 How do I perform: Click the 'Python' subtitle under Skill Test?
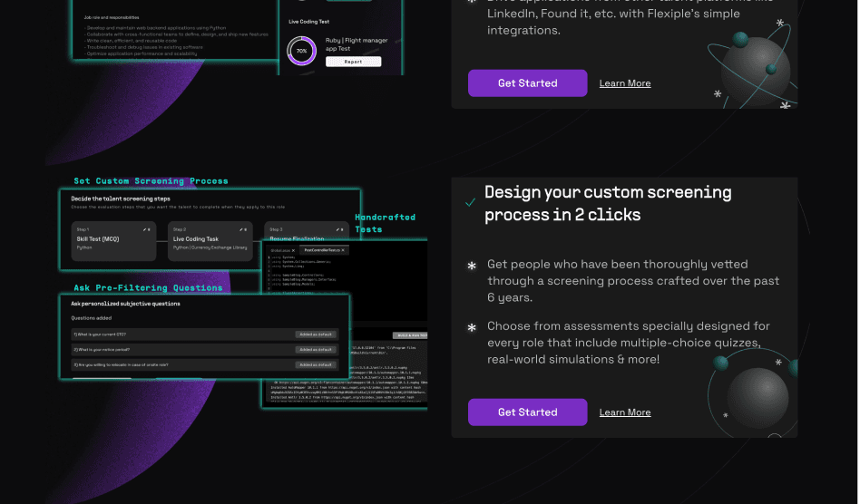(84, 247)
